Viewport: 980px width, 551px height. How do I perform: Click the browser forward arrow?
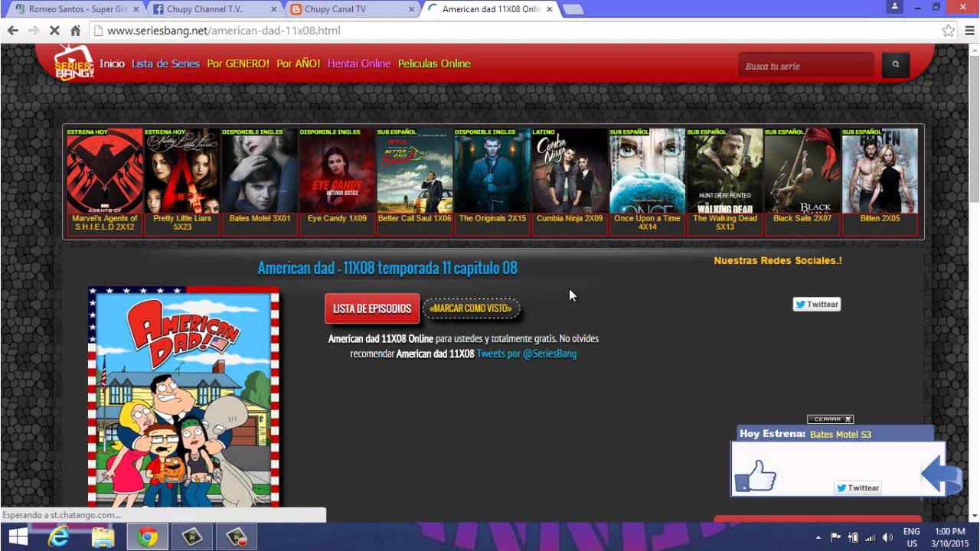[x=34, y=31]
